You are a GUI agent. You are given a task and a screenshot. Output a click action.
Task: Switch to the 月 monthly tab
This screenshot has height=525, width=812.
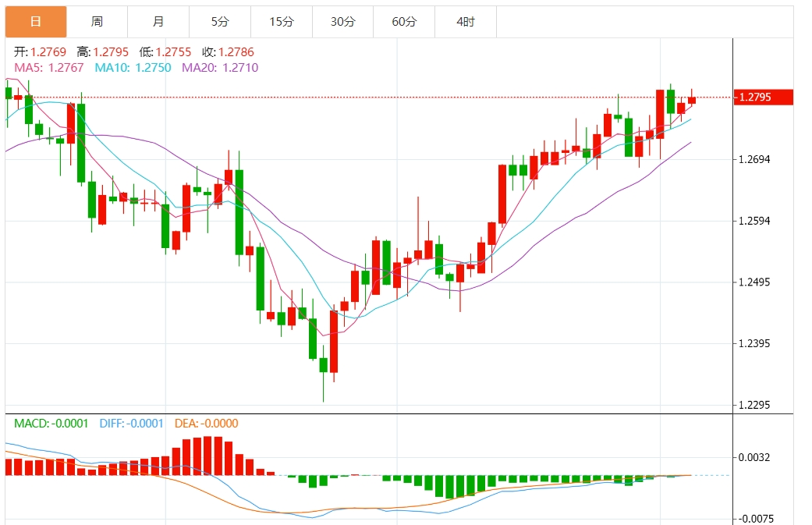(158, 22)
